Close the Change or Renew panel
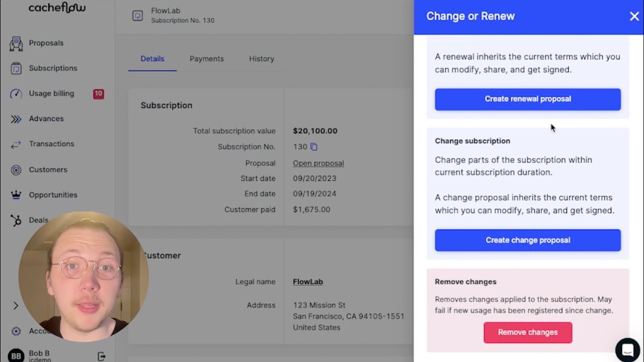This screenshot has width=644, height=362. pos(634,17)
